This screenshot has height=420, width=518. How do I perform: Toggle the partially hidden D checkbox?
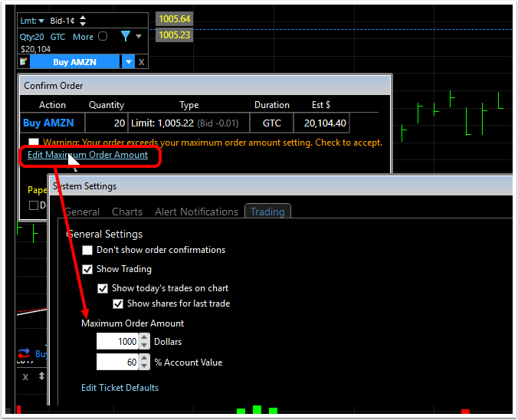pos(34,205)
